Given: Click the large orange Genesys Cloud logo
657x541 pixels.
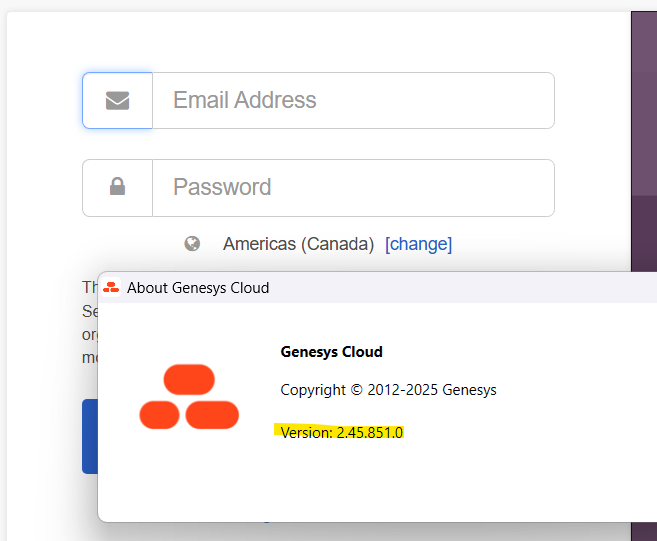Looking at the screenshot, I should 189,397.
